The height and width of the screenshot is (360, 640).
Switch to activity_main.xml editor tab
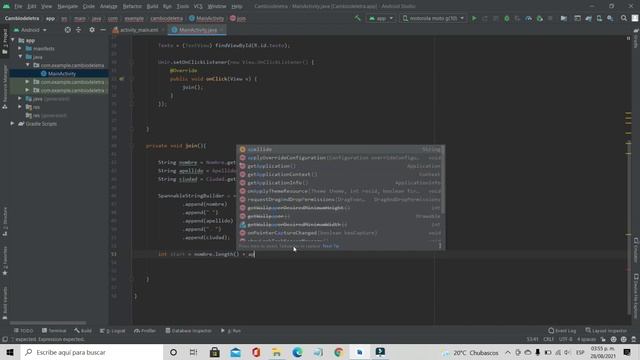click(138, 30)
